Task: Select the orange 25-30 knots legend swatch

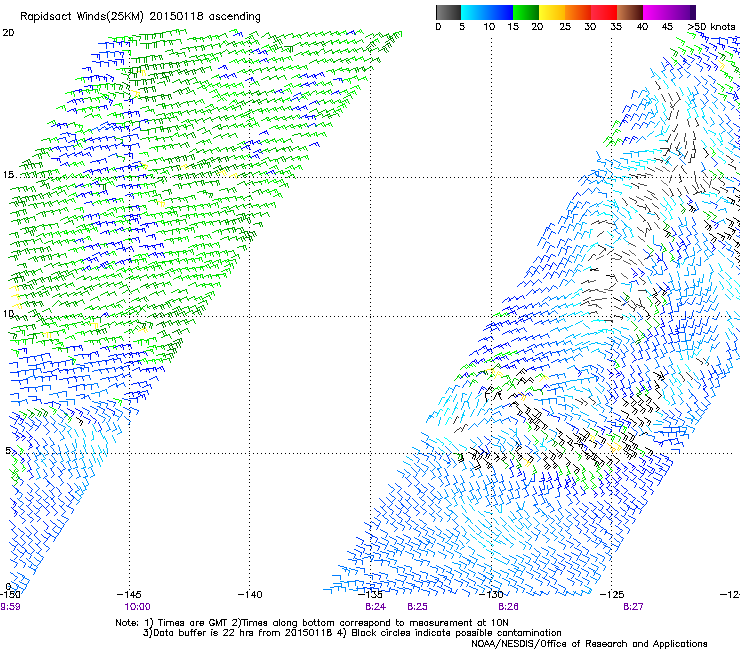Action: 578,12
